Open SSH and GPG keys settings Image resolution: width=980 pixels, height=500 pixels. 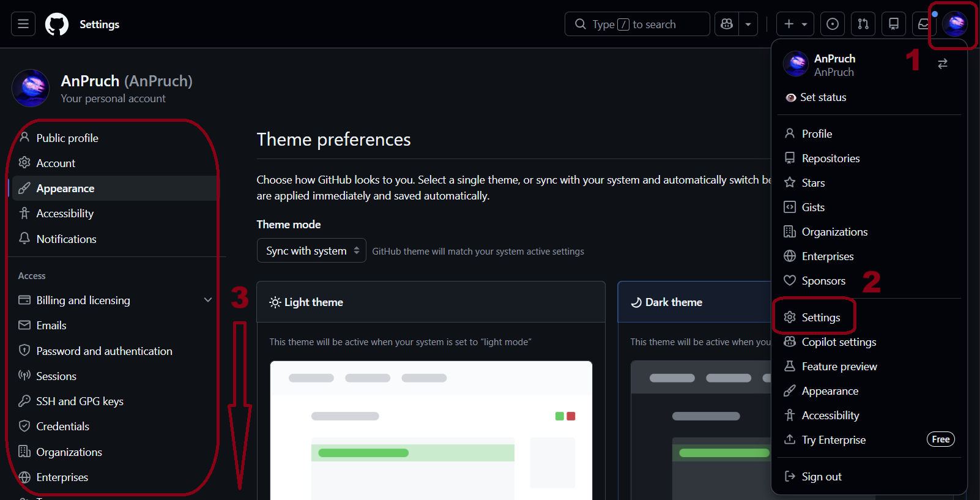click(114, 401)
